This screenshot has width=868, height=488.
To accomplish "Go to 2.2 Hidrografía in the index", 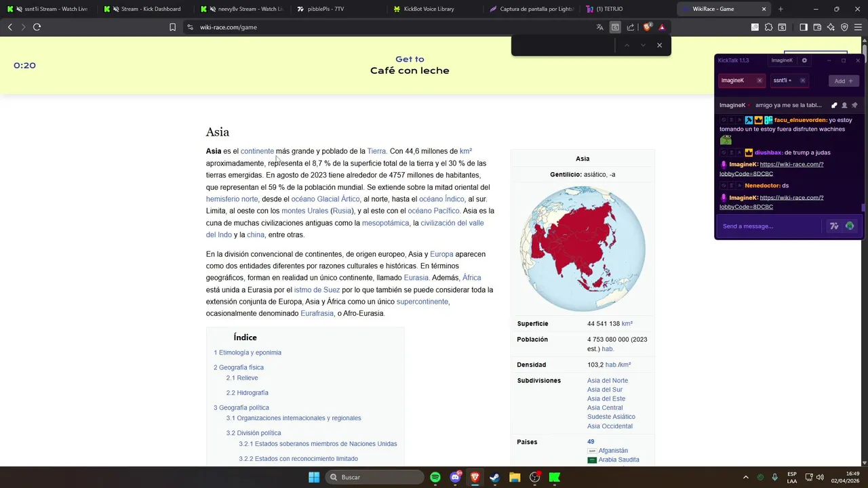I will tap(248, 393).
